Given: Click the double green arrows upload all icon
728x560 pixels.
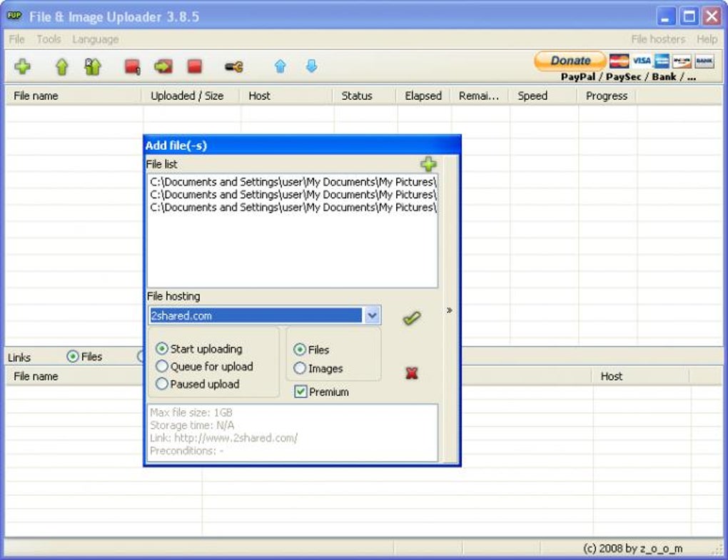Looking at the screenshot, I should [93, 67].
